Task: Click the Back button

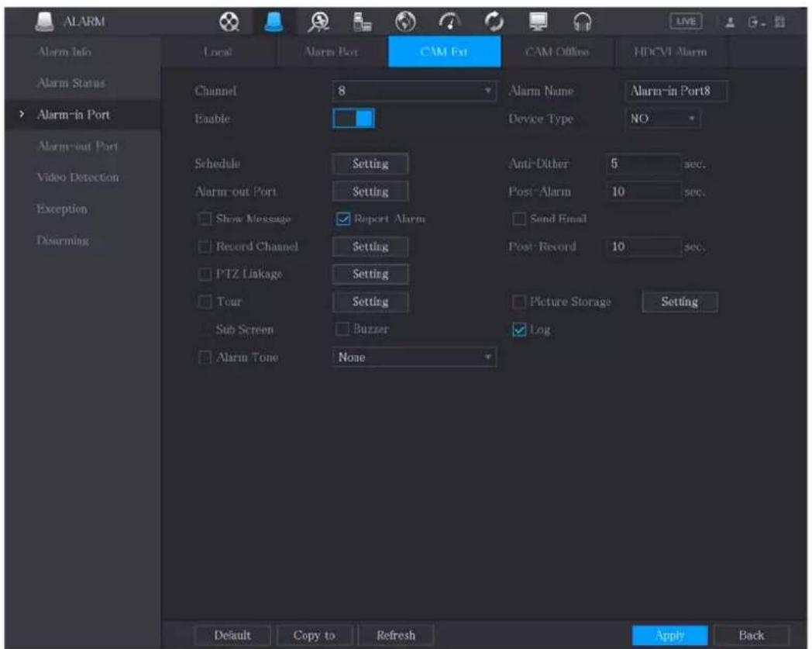Action: tap(751, 635)
